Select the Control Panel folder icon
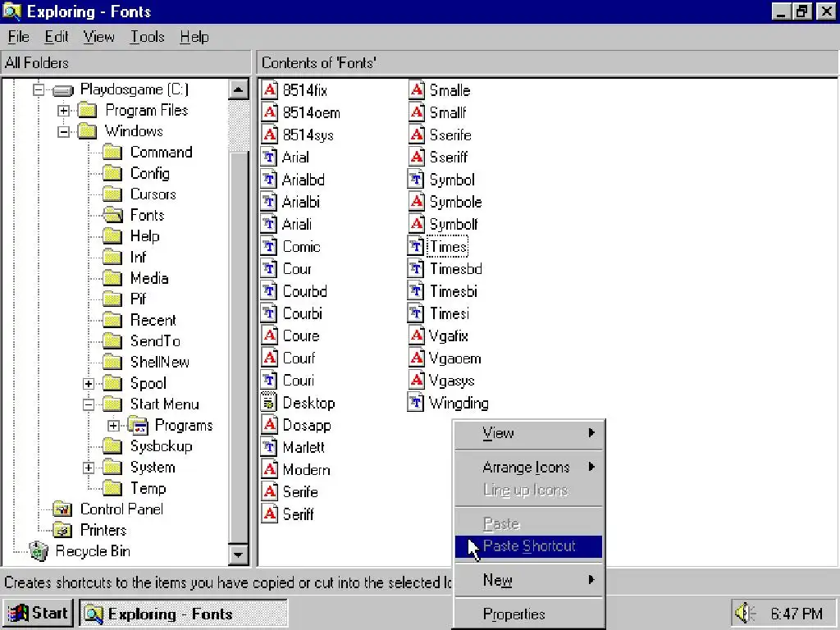The image size is (840, 630). tap(62, 509)
